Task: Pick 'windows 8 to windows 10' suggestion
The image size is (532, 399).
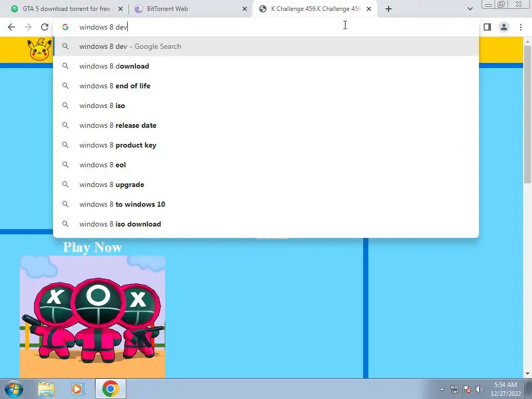Action: (266, 204)
